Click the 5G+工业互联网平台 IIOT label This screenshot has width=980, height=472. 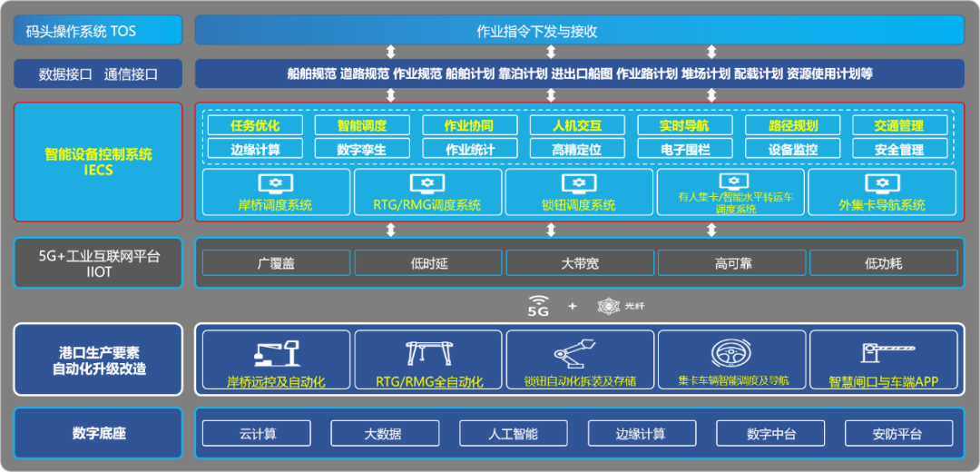(x=98, y=263)
